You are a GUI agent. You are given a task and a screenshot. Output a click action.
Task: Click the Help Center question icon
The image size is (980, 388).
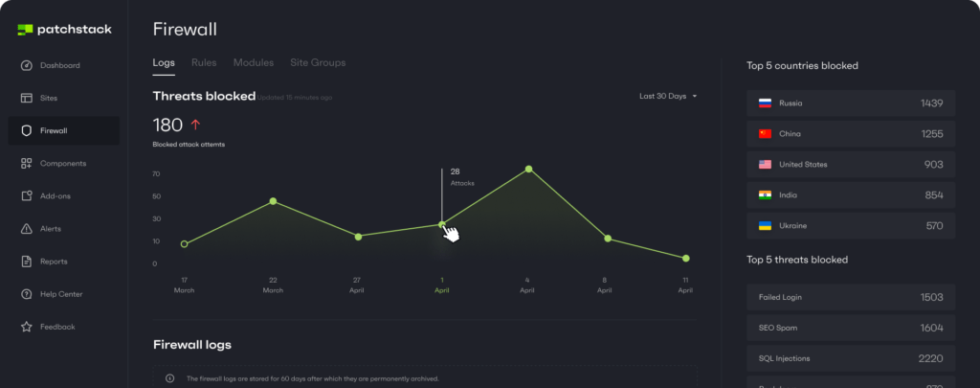(x=27, y=294)
